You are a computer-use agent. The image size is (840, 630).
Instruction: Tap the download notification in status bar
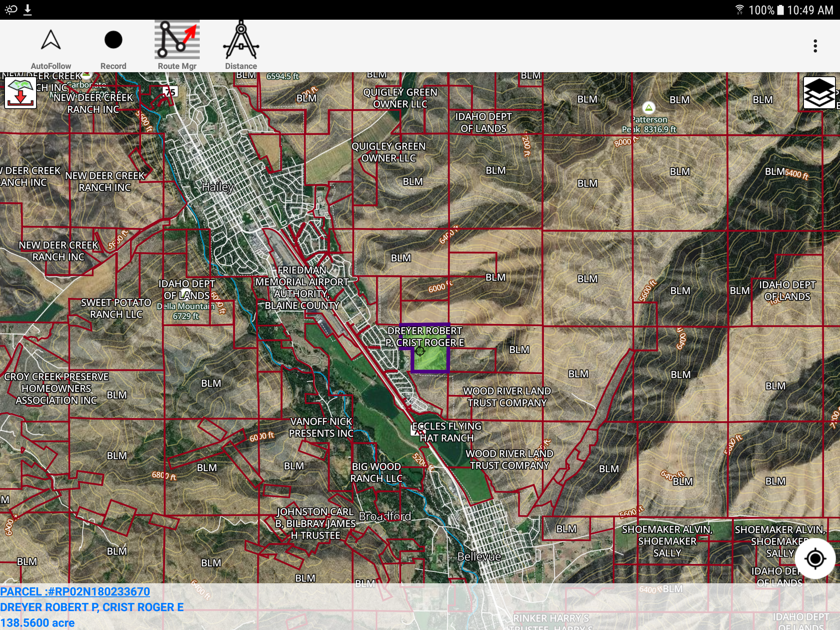(x=27, y=9)
